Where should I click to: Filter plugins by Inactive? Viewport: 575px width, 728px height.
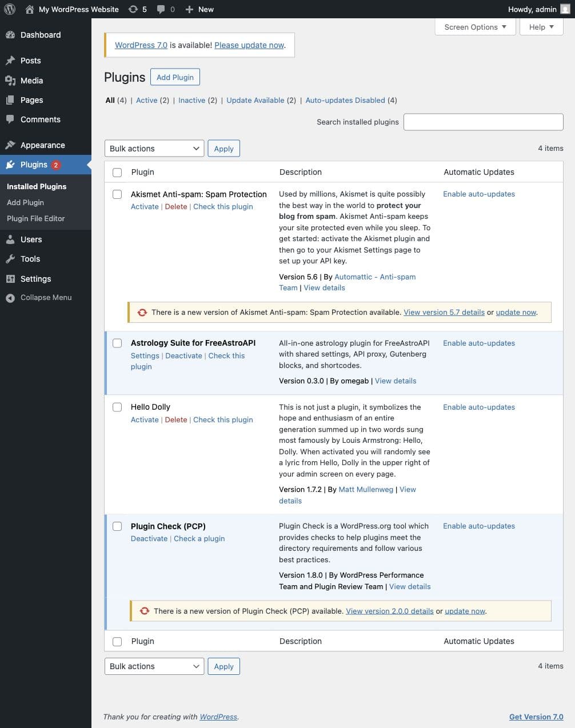point(191,100)
